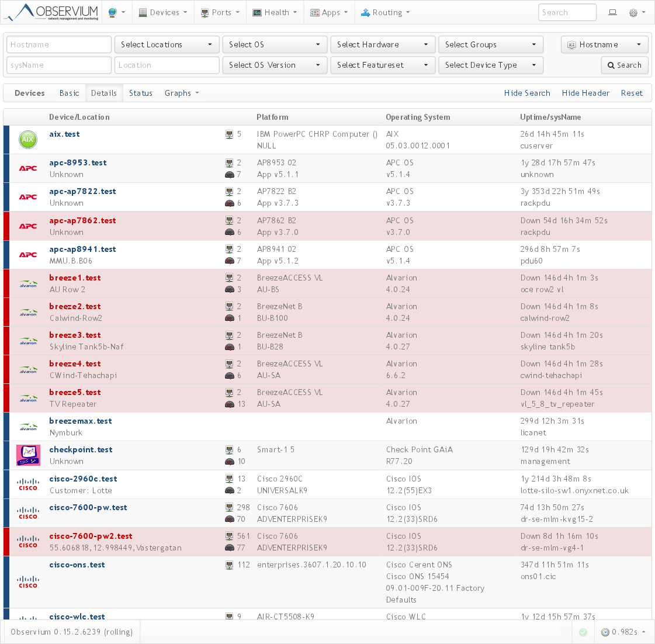Click the ports icon for apc-ap8941.test

229,249
